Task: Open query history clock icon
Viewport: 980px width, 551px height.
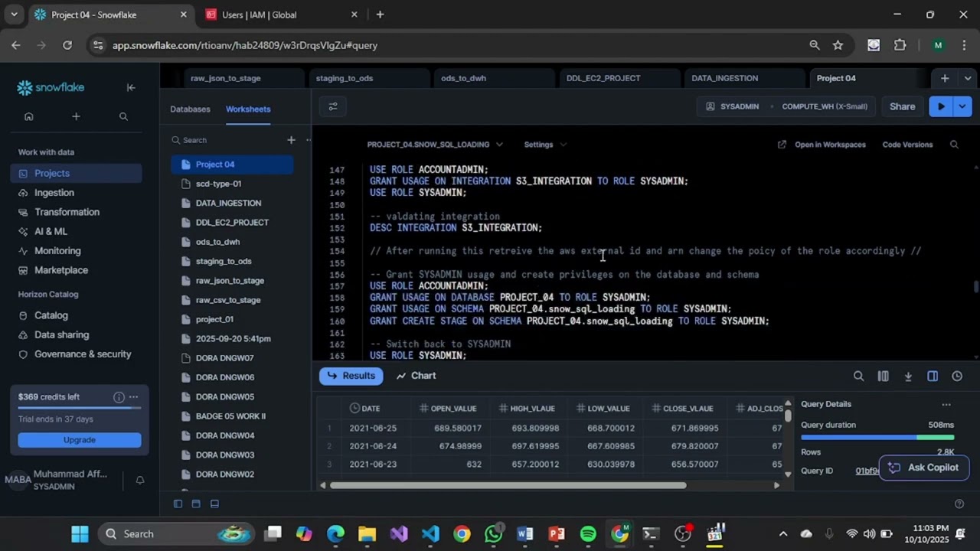Action: (957, 376)
